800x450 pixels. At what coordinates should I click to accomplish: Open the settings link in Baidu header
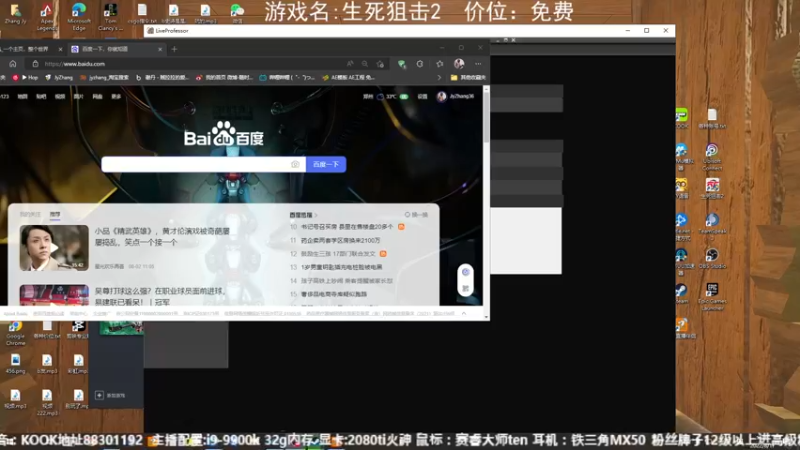[x=422, y=96]
